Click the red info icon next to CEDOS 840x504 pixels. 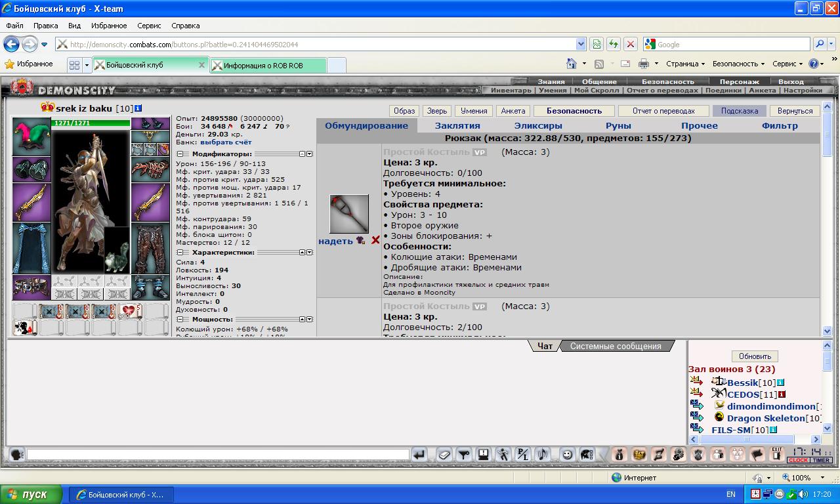[x=782, y=394]
